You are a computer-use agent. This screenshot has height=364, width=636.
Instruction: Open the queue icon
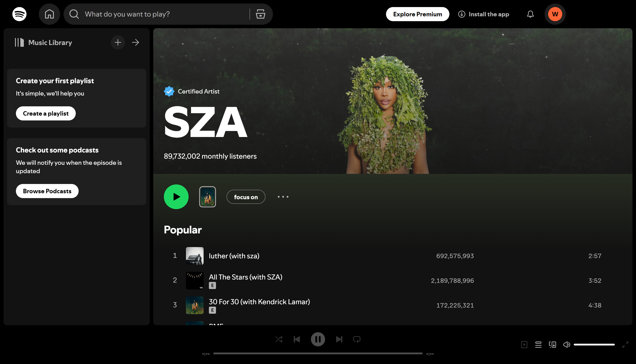click(x=538, y=344)
